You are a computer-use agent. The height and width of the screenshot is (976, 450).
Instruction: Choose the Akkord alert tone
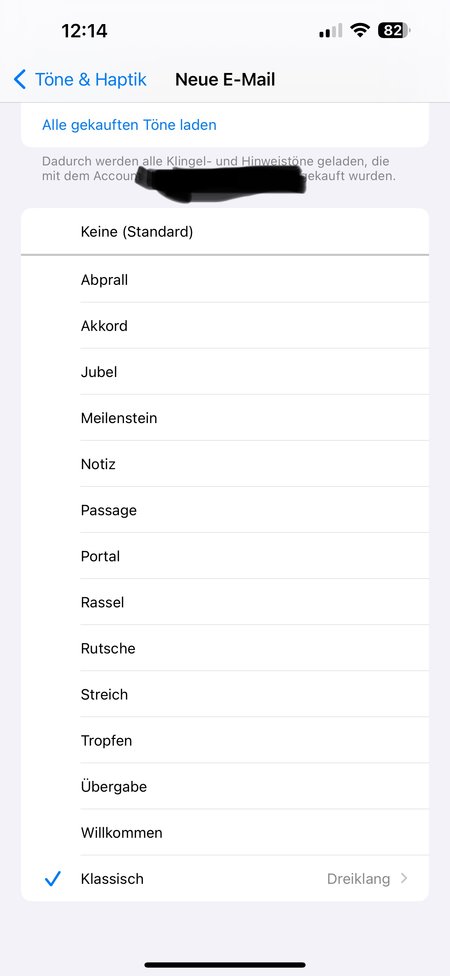[225, 326]
